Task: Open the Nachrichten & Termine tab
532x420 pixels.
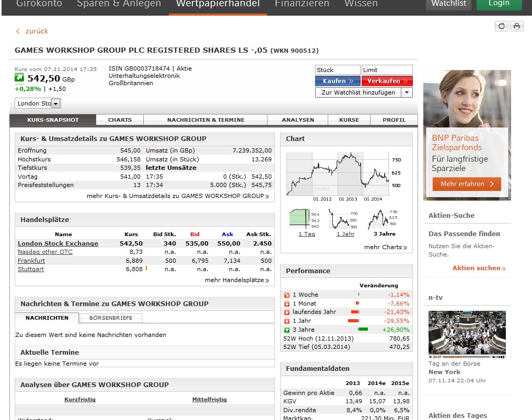Action: [x=205, y=120]
